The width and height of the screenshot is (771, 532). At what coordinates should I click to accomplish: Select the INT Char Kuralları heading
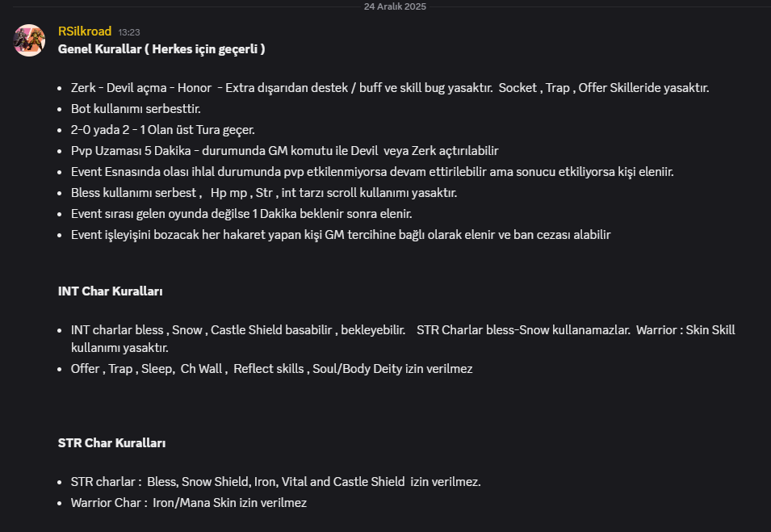click(x=110, y=291)
